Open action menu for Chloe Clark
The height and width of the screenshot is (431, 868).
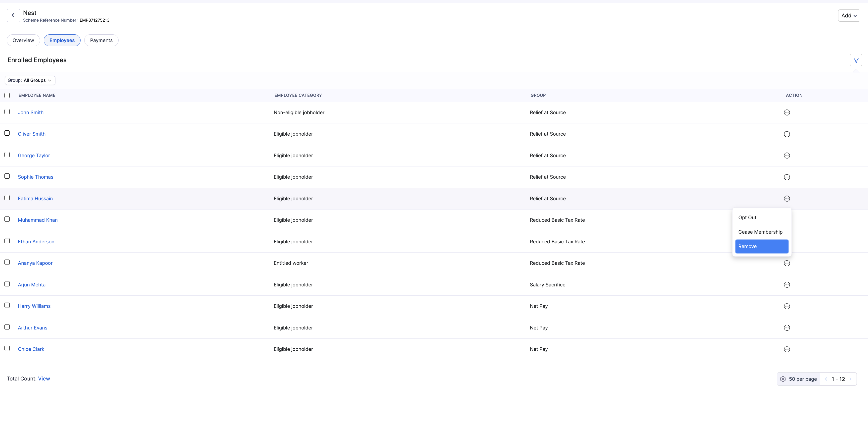pyautogui.click(x=787, y=349)
